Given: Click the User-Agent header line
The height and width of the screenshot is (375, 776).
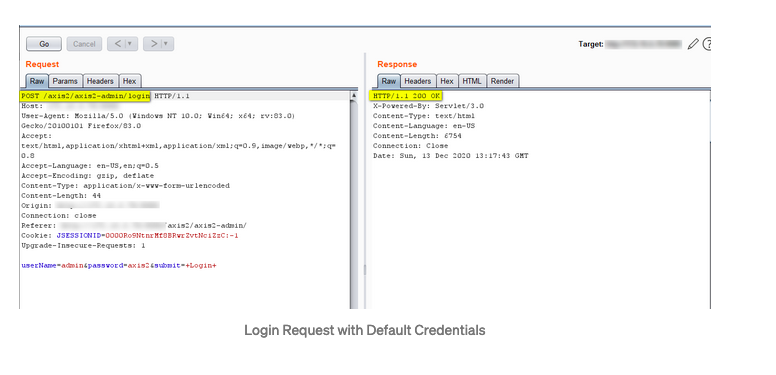Looking at the screenshot, I should [158, 121].
